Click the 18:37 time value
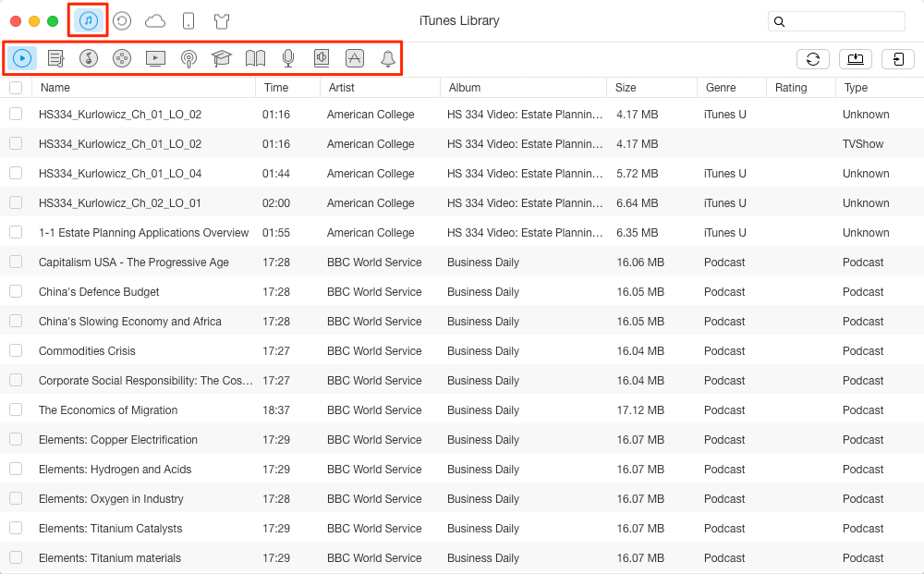Viewport: 924px width, 574px height. (x=275, y=410)
